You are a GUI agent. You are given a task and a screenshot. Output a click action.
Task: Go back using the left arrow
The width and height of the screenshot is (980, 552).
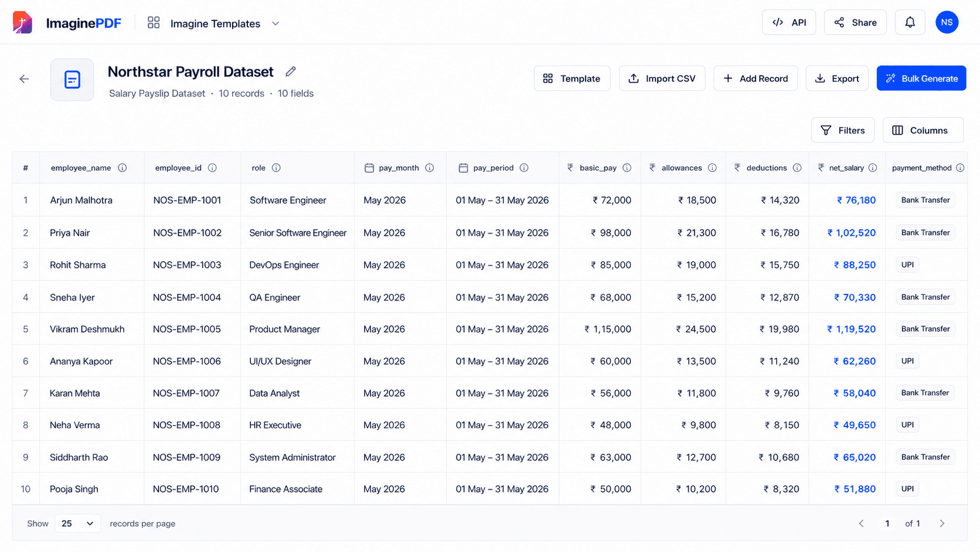click(x=24, y=79)
